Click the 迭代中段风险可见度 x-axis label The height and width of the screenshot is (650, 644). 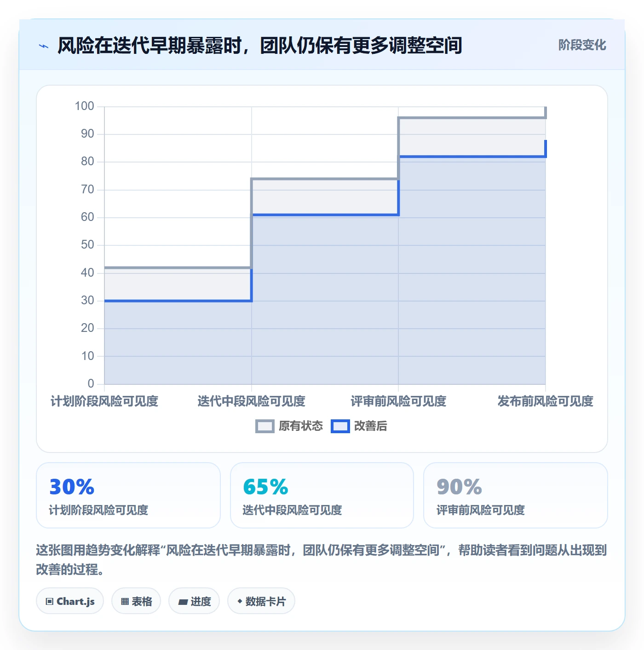tap(252, 401)
